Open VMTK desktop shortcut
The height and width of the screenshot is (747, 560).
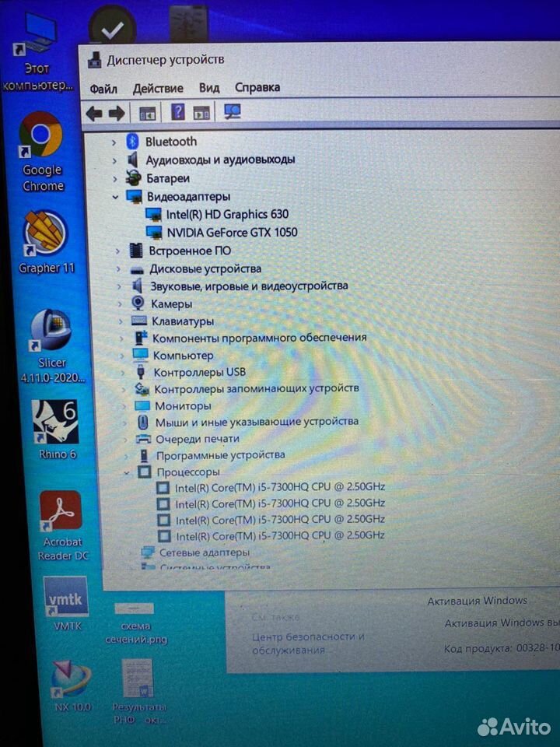tap(66, 604)
